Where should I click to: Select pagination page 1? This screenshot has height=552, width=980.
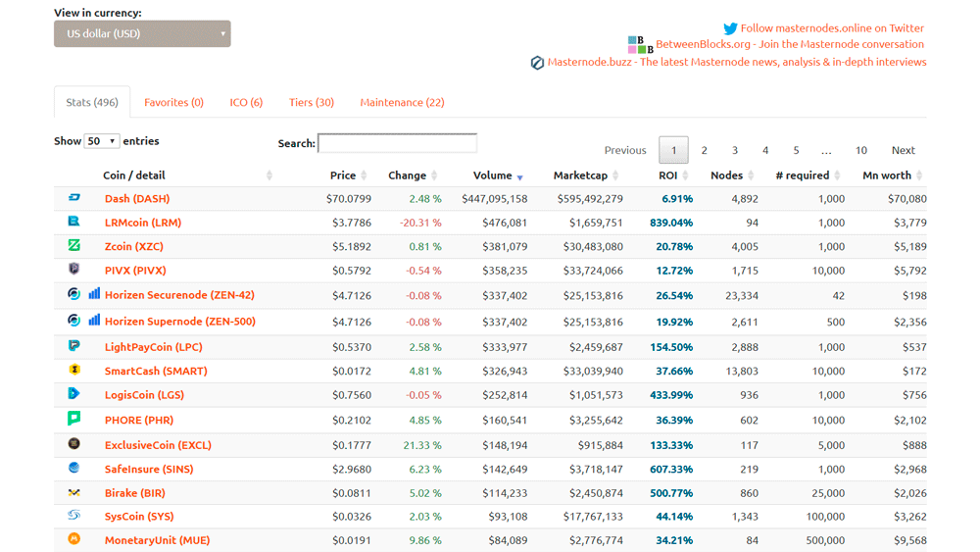[x=674, y=151]
